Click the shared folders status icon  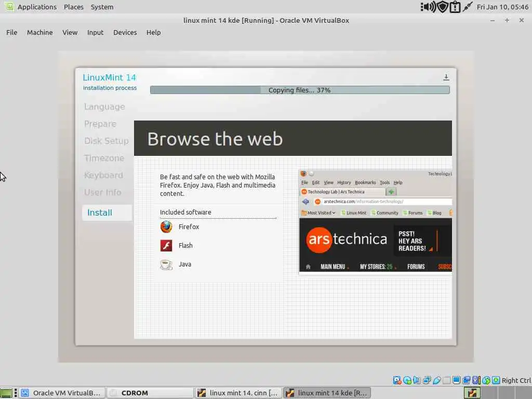[x=446, y=380]
